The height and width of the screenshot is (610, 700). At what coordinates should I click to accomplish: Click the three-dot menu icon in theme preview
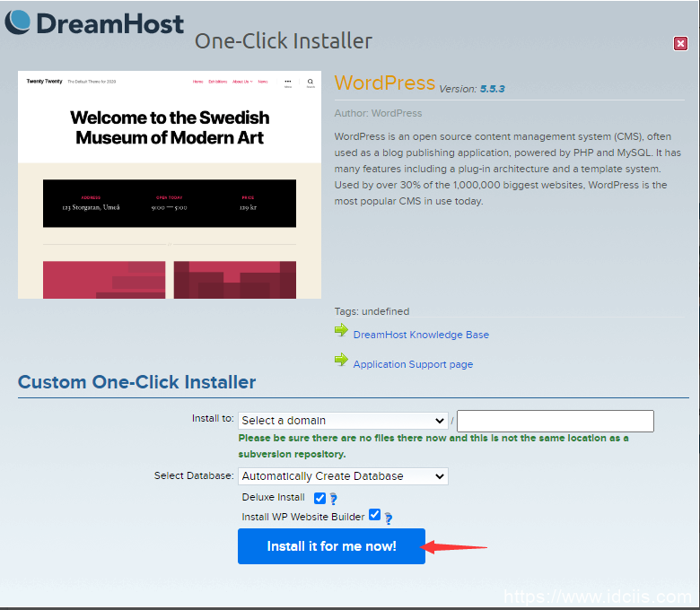[x=288, y=83]
